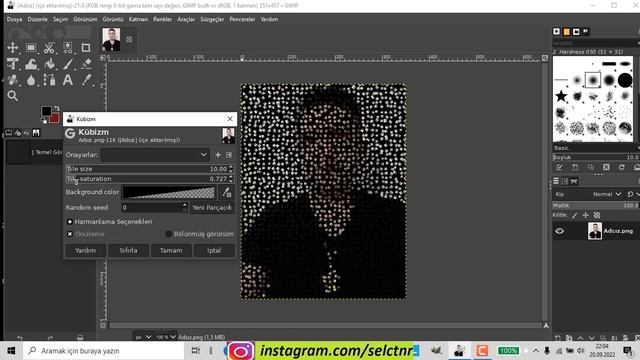Select the Bucket Fill tool
The image size is (640, 360).
pyautogui.click(x=49, y=64)
